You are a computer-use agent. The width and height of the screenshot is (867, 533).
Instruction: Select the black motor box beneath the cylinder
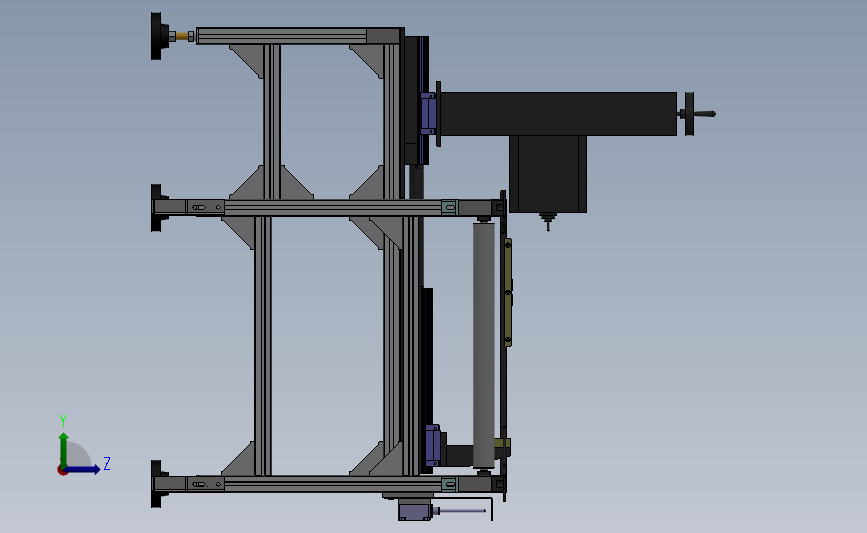point(548,174)
